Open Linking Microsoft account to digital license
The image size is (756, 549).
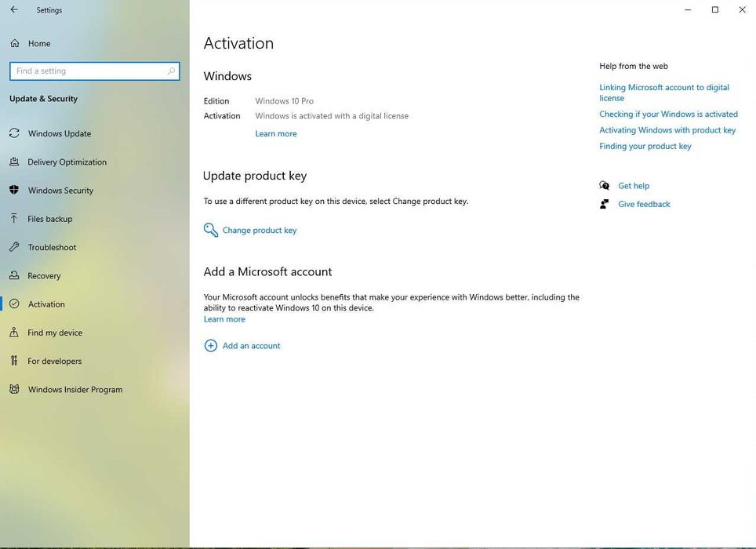click(664, 93)
